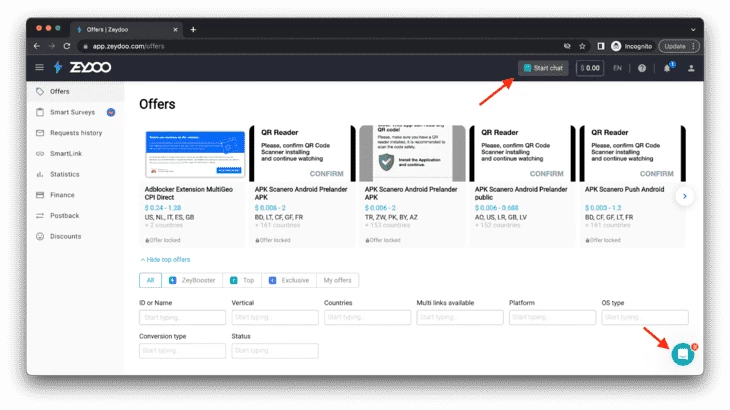730x410 pixels.
Task: Click the Start chat button
Action: (x=543, y=68)
